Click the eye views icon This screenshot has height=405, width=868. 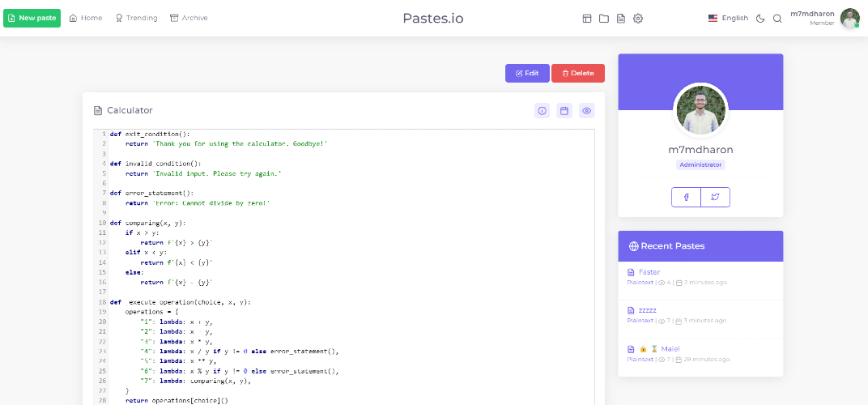587,111
